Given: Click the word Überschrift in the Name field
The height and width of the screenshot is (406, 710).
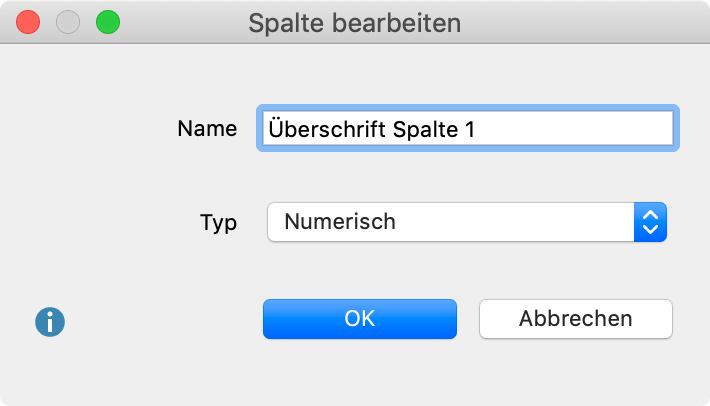Looking at the screenshot, I should click(327, 129).
